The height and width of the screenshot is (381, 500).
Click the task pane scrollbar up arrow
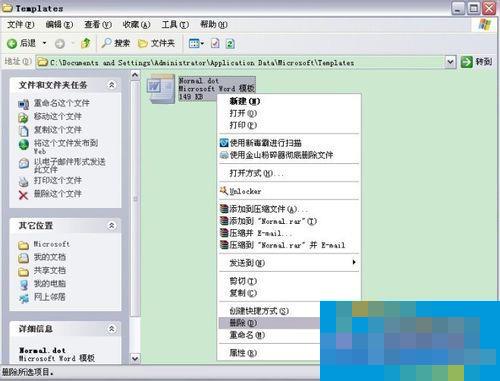click(135, 75)
